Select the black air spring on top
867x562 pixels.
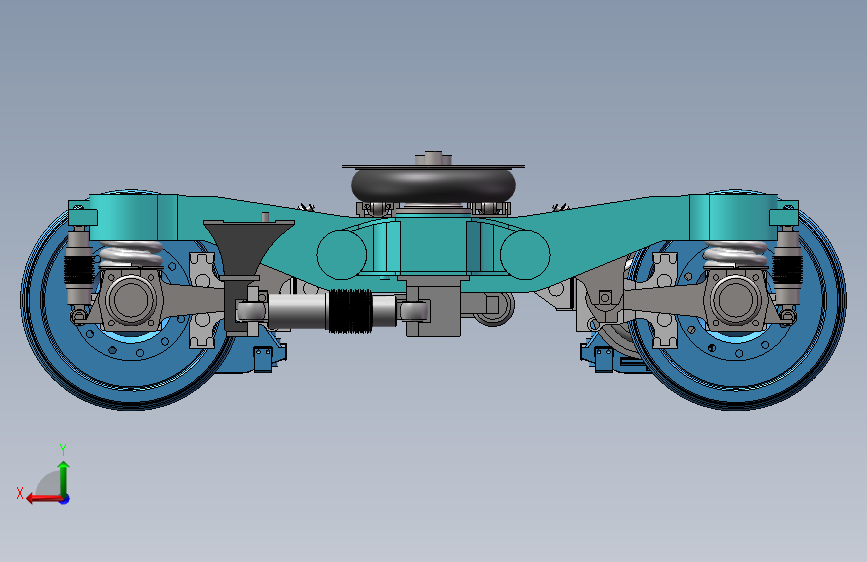click(x=433, y=185)
